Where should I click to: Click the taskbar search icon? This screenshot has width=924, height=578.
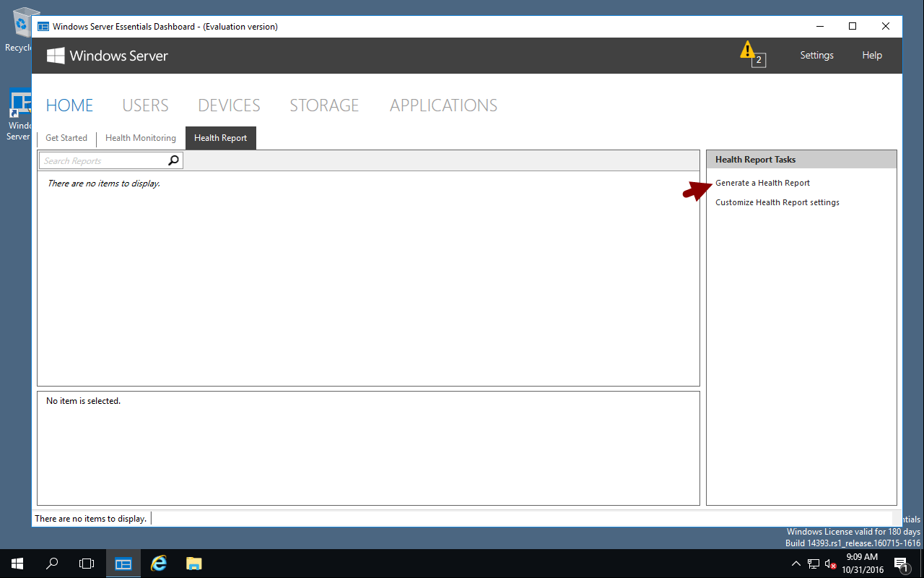point(52,564)
